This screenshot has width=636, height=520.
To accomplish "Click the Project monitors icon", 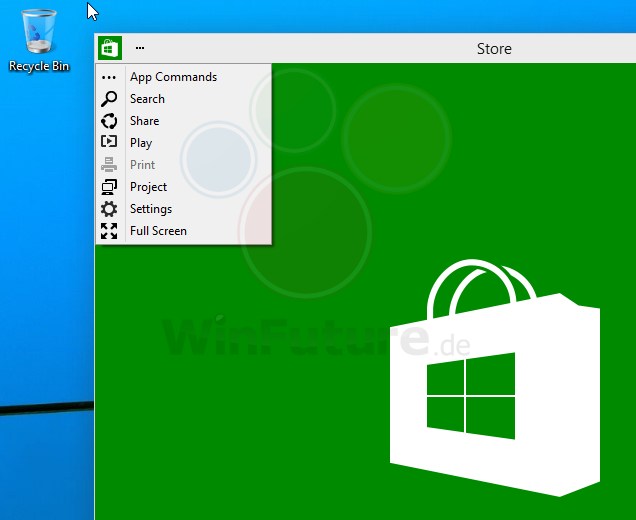I will 109,187.
